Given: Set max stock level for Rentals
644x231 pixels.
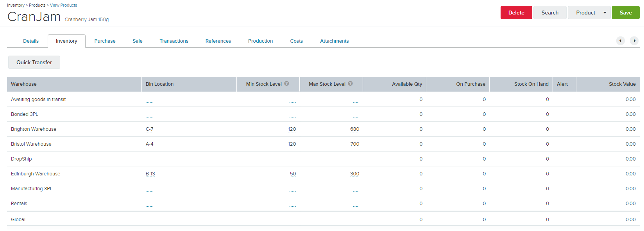Looking at the screenshot, I should coord(356,204).
